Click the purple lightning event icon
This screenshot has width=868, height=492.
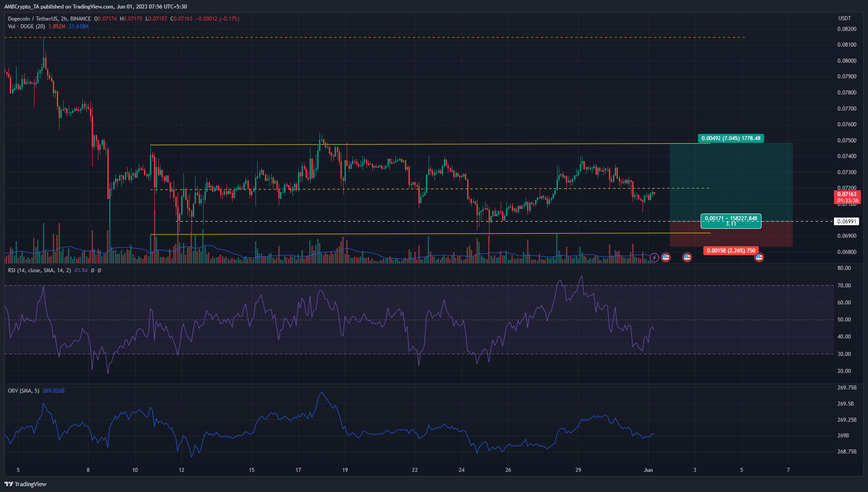click(x=654, y=257)
